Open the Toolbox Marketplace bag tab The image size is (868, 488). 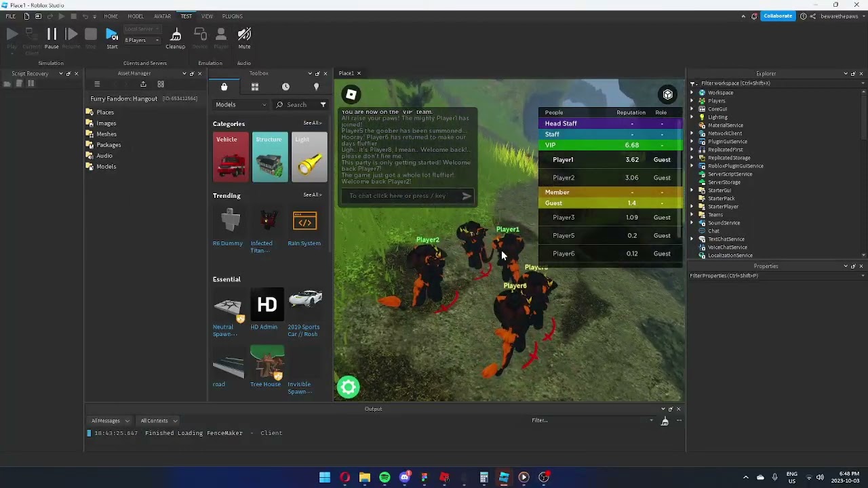224,87
